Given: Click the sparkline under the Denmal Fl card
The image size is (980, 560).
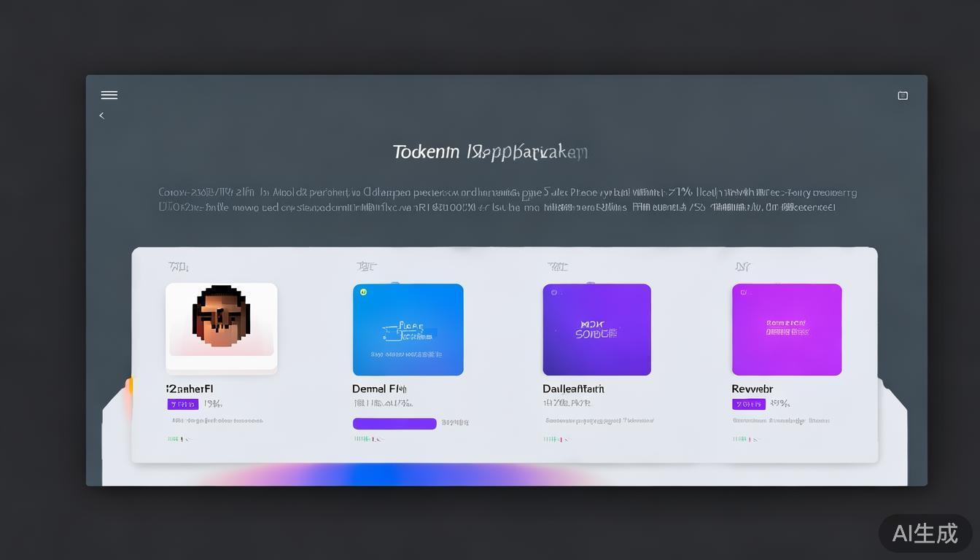Looking at the screenshot, I should [367, 438].
